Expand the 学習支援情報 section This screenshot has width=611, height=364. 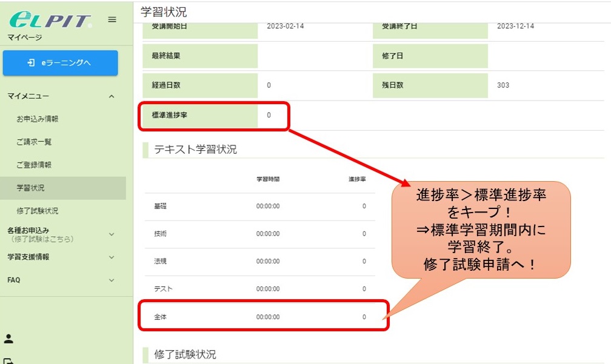pos(111,257)
